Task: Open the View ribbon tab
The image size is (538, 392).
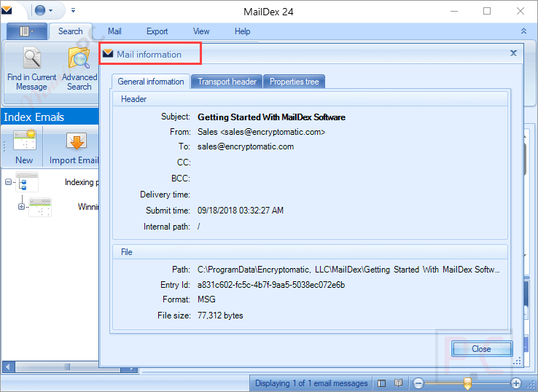Action: pyautogui.click(x=201, y=31)
